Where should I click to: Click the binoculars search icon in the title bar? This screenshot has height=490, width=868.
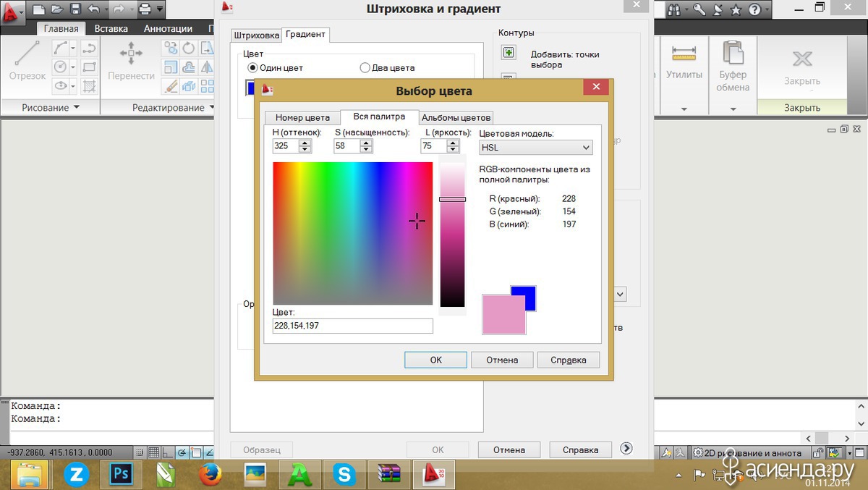point(674,9)
